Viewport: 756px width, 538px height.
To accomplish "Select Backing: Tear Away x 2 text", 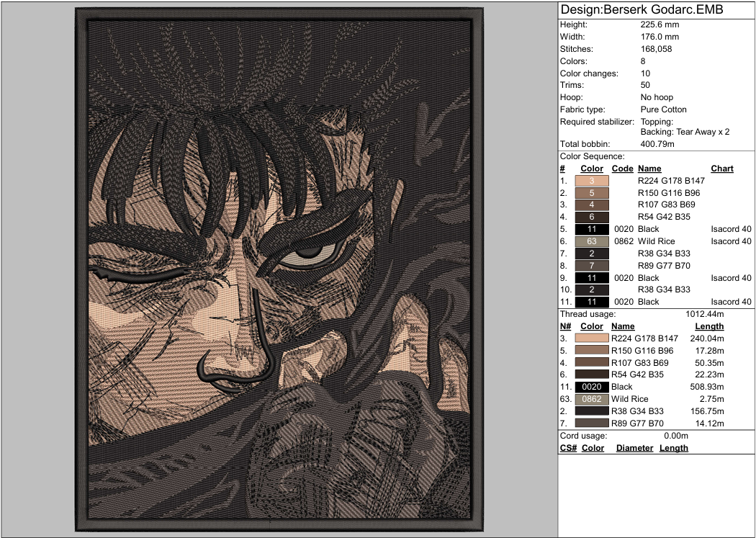I will click(685, 132).
